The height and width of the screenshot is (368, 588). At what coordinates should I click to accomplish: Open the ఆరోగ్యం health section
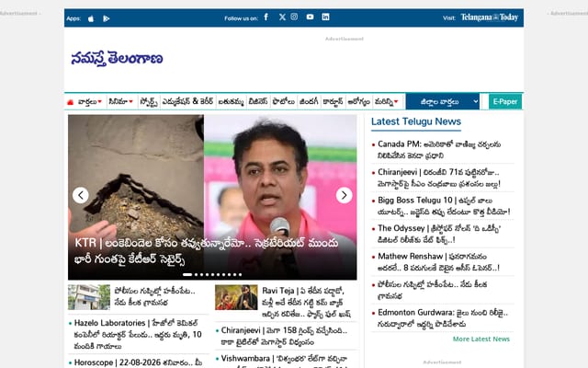coord(358,102)
